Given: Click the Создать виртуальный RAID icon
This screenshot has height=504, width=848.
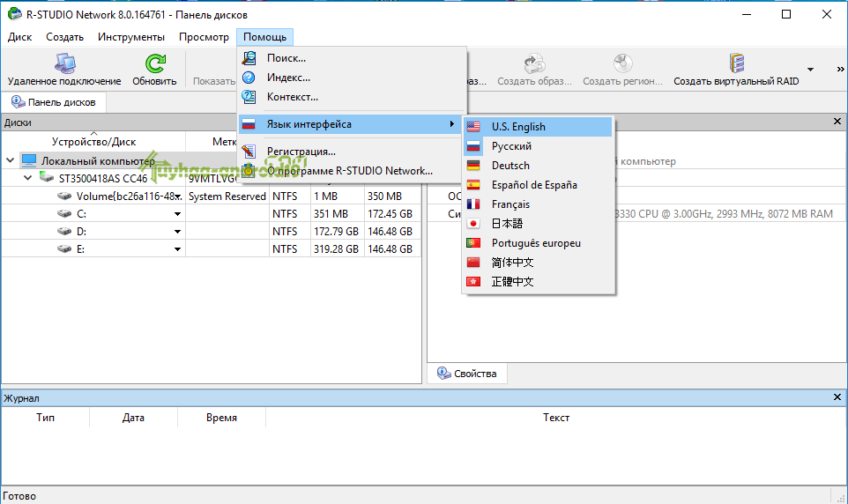Looking at the screenshot, I should pos(736,63).
